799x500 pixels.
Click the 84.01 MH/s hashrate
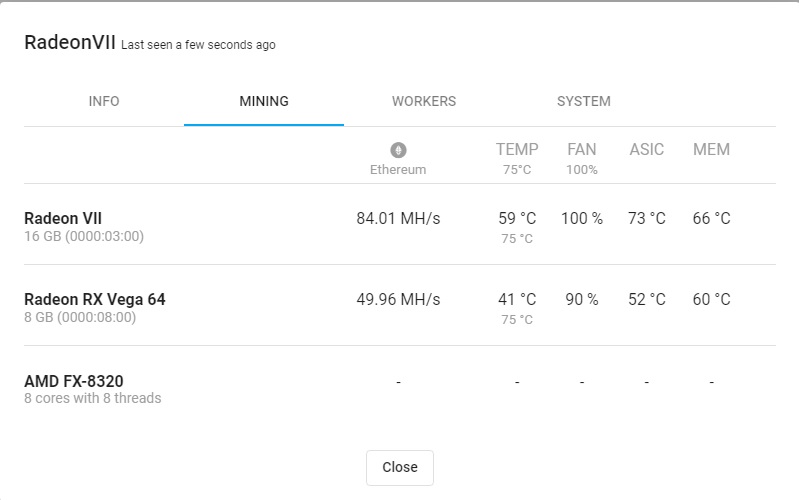click(x=398, y=219)
